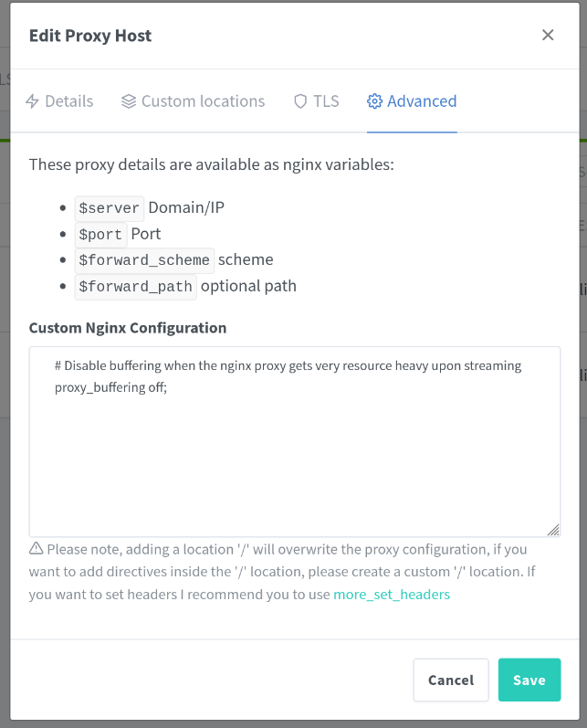Click the gear icon beside Advanced
The height and width of the screenshot is (728, 587).
coord(374,101)
